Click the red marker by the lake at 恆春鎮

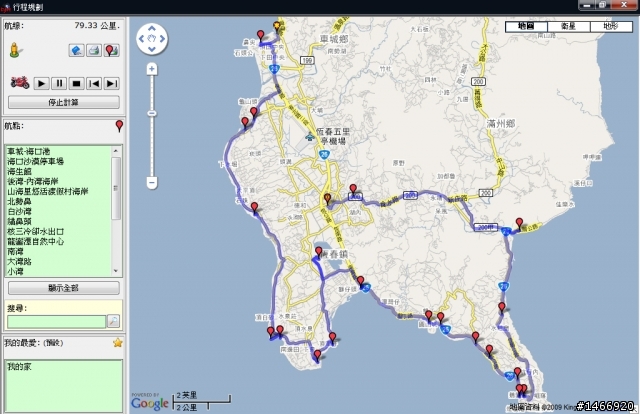pyautogui.click(x=319, y=252)
